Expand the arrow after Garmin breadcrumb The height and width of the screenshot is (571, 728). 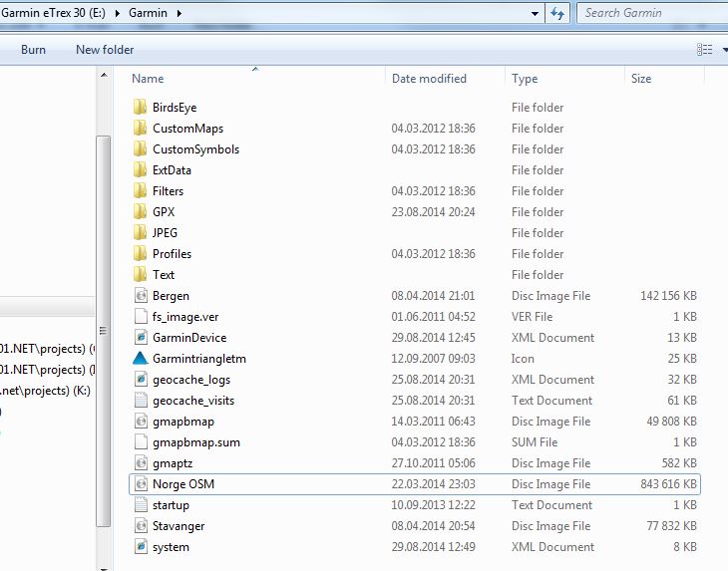[180, 13]
